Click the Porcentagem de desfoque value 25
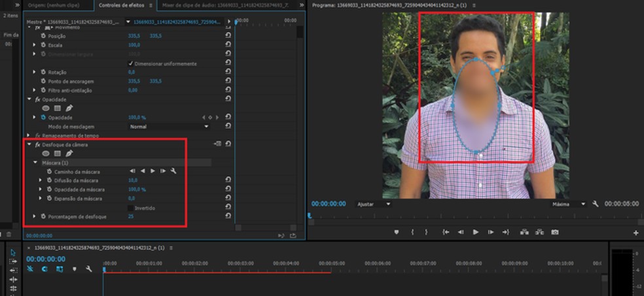This screenshot has width=644, height=296. click(x=131, y=216)
